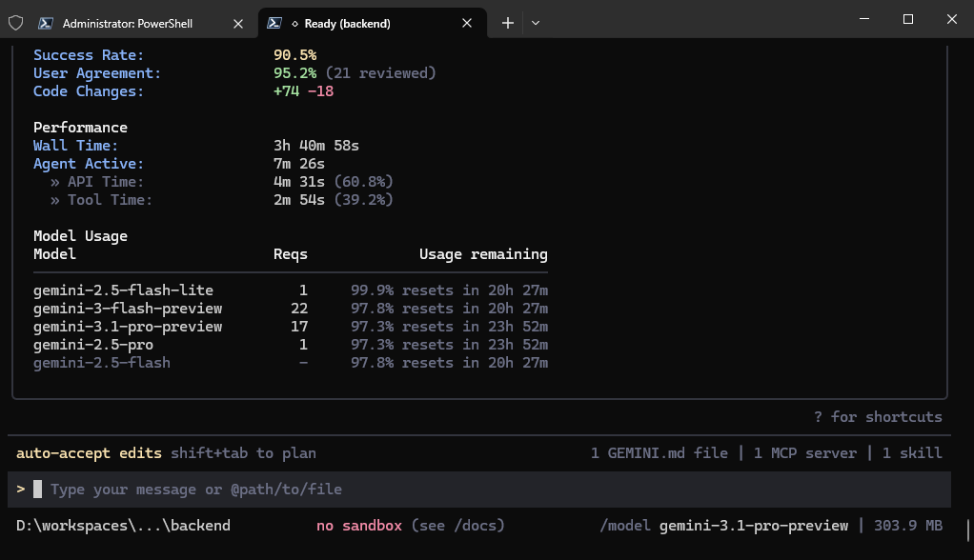Click the /model gemini-3.1-pro-preview status label
974x560 pixels.
click(723, 525)
